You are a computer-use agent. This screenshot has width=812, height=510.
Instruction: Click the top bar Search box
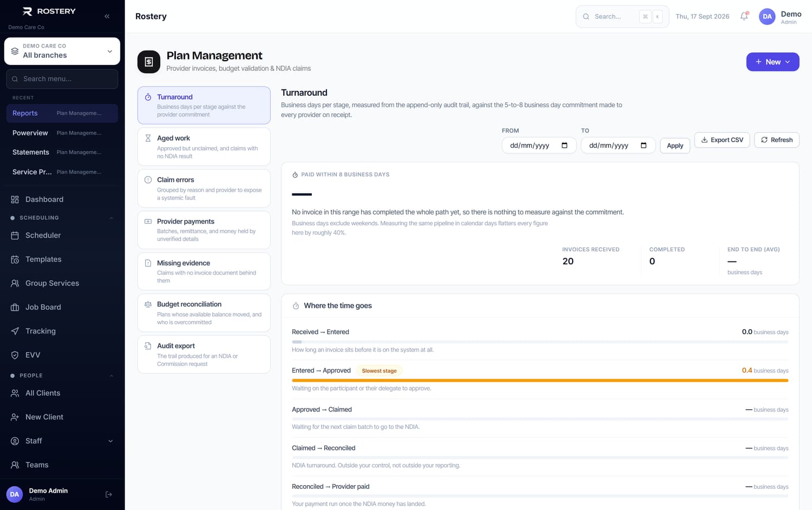pos(622,17)
